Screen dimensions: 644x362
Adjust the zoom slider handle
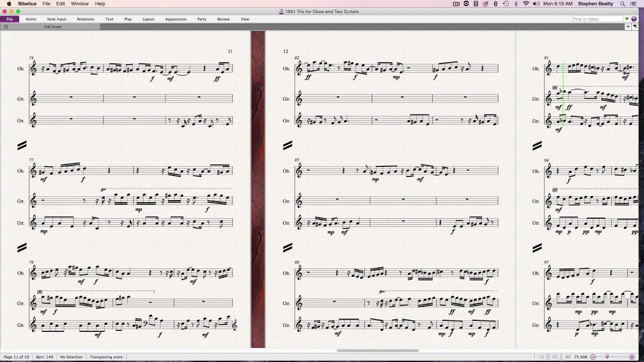pos(607,356)
